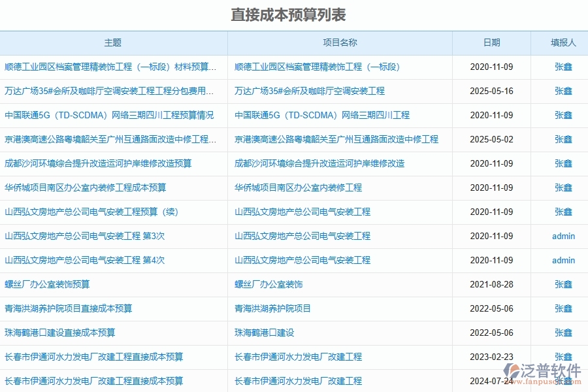Open 顺德工业园区档案管理精装饰工程 project name link
Image resolution: width=588 pixels, height=392 pixels.
317,67
